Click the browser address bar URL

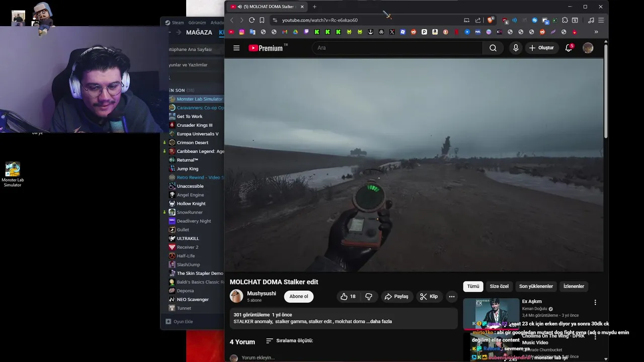(x=320, y=20)
